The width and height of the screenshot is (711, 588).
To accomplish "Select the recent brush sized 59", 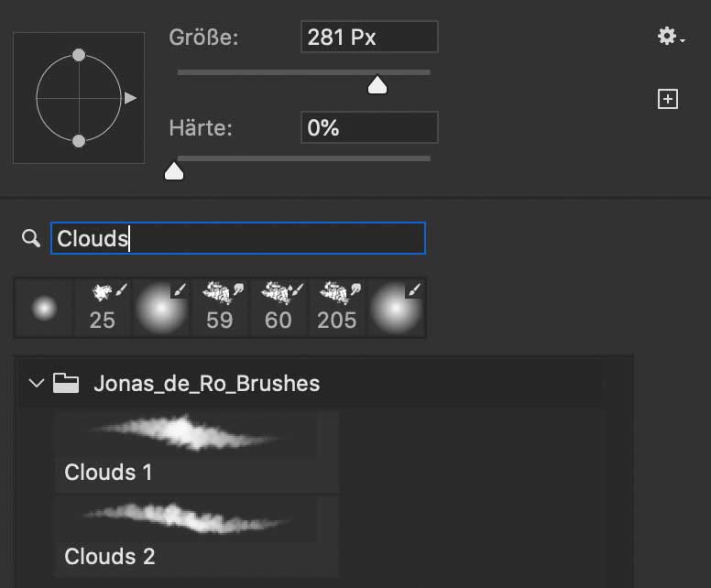I will pos(220,309).
